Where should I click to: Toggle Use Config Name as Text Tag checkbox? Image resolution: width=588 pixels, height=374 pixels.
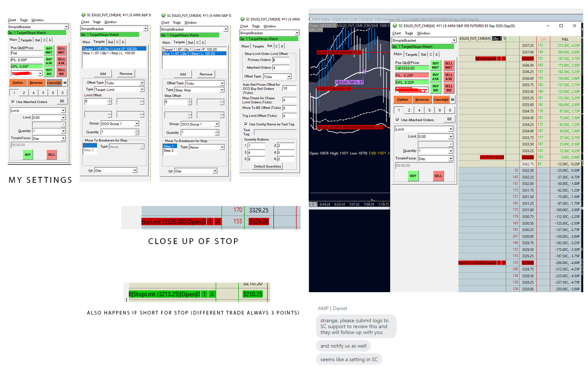pos(246,124)
